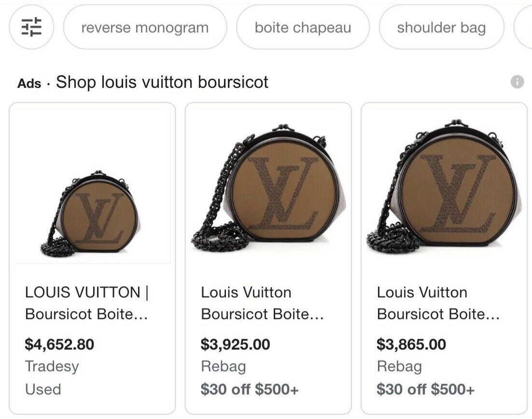Open the $3,925.00 Rebag bag image
This screenshot has height=419, width=532.
click(x=268, y=185)
